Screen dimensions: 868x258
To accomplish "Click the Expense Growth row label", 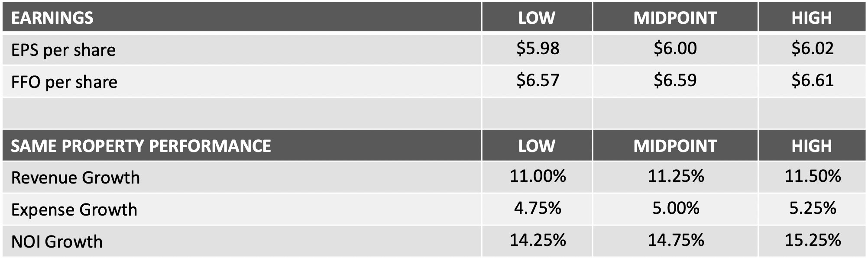I will [74, 210].
